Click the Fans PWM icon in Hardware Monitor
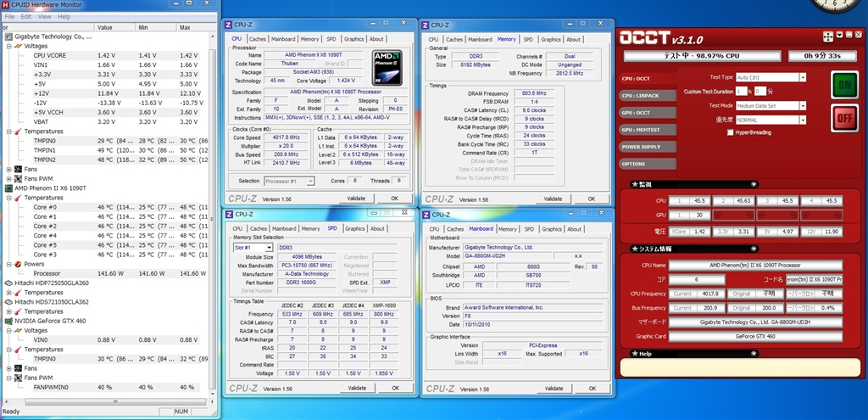The height and width of the screenshot is (420, 868). tap(18, 178)
